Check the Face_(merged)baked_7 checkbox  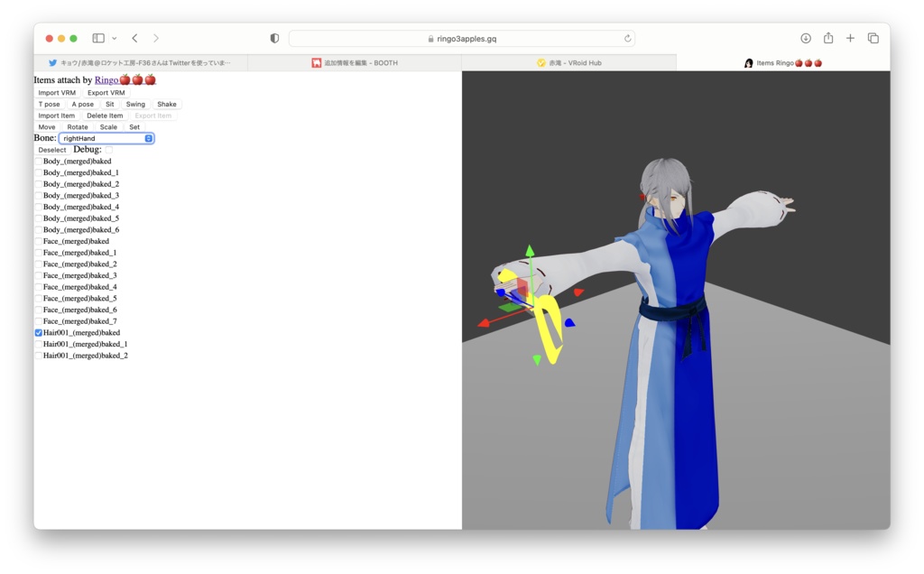39,321
